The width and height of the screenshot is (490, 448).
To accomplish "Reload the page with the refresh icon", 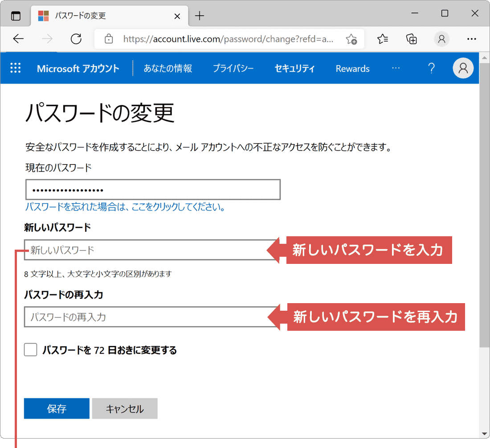I will (x=76, y=39).
